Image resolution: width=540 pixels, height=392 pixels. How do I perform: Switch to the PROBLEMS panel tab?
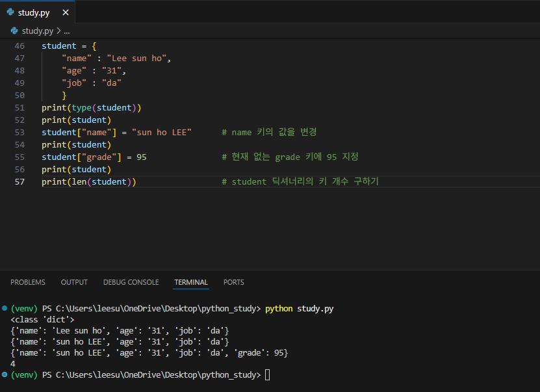pyautogui.click(x=28, y=282)
